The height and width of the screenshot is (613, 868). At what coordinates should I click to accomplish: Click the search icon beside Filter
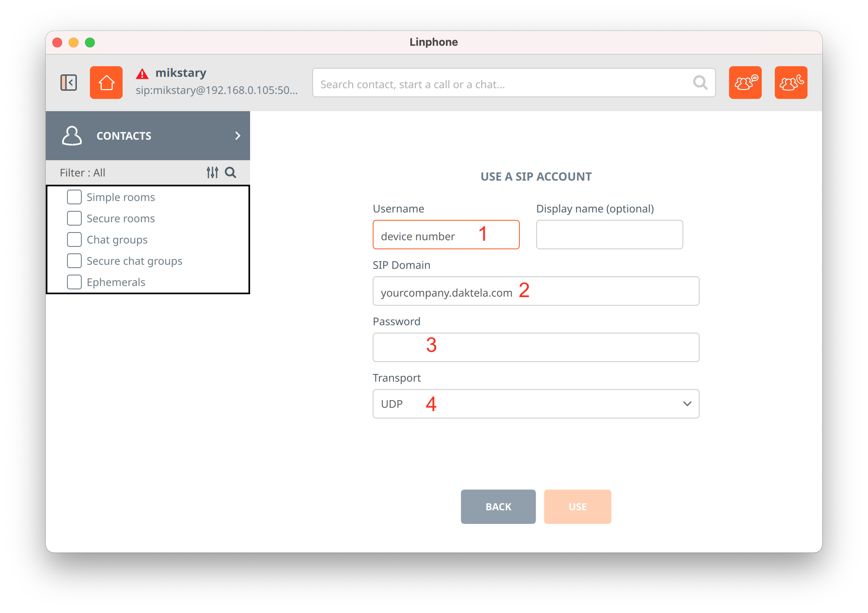(230, 172)
